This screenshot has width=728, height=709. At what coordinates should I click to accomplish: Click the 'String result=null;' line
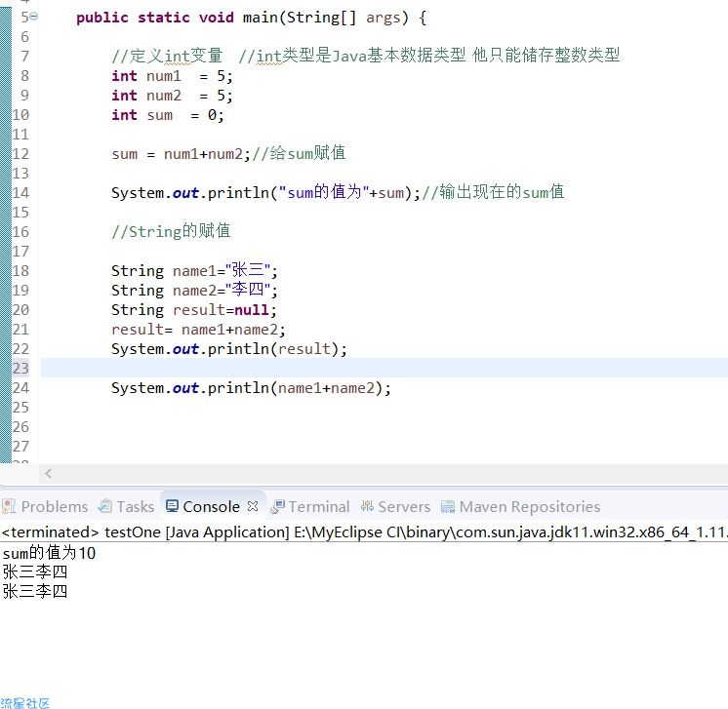tap(193, 309)
